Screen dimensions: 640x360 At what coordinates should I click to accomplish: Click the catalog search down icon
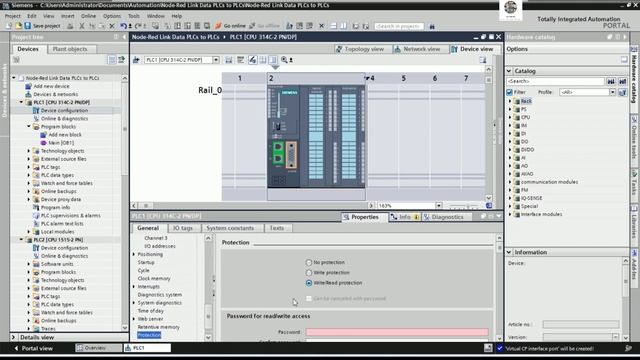tap(611, 81)
